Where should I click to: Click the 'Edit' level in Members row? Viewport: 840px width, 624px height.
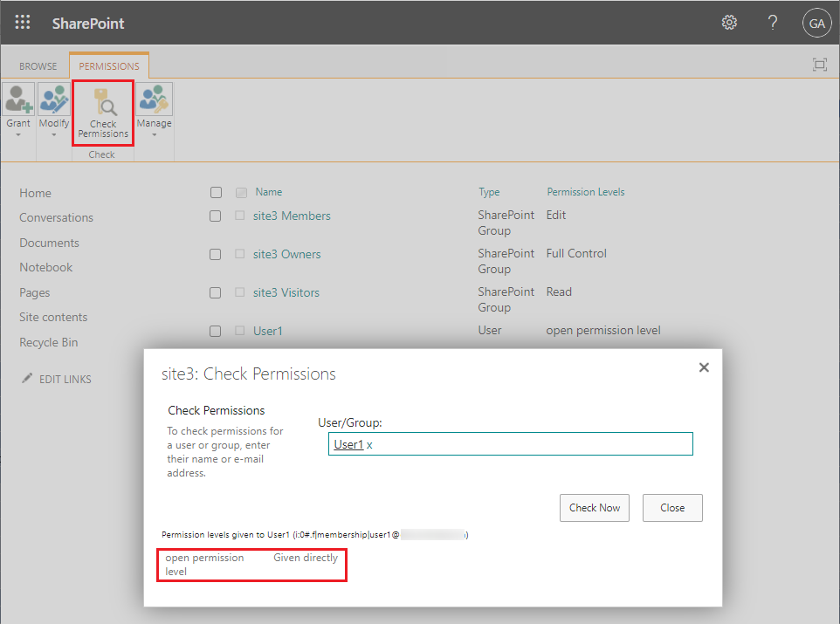556,215
